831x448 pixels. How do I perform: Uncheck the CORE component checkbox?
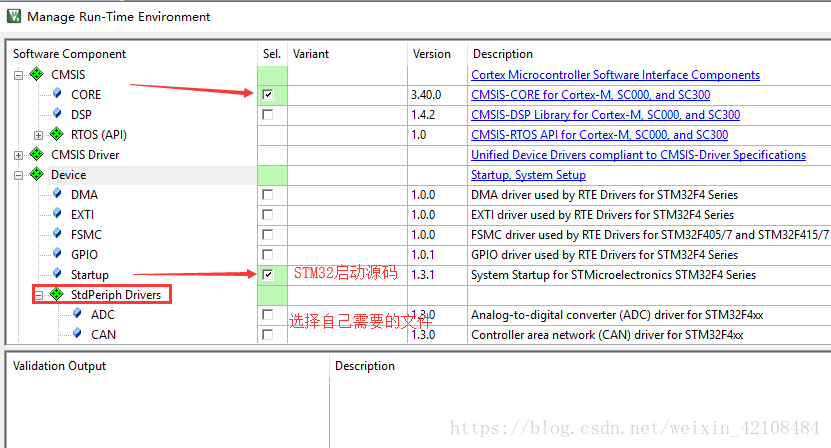[268, 95]
